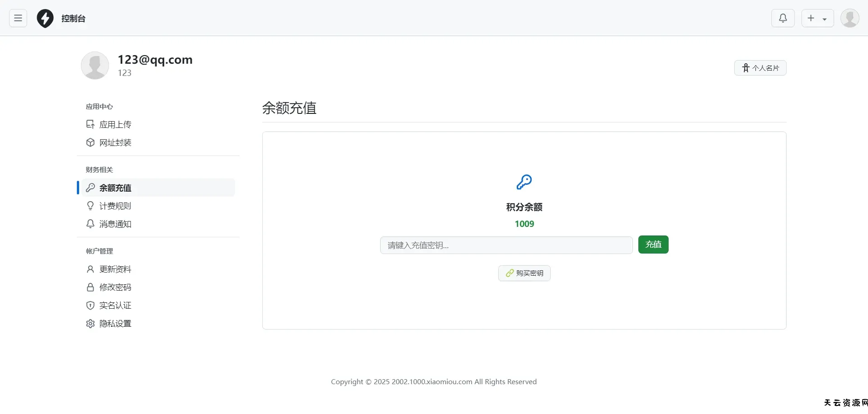The width and height of the screenshot is (868, 414).
Task: Expand the plus create dropdown
Action: coord(817,18)
